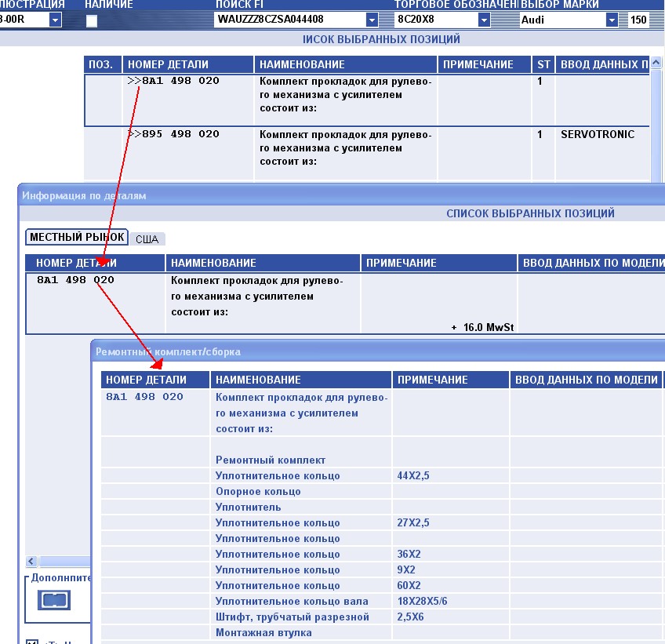
Task: Switch to the МЕСТНЫЙ РЫНОК tab
Action: (77, 237)
